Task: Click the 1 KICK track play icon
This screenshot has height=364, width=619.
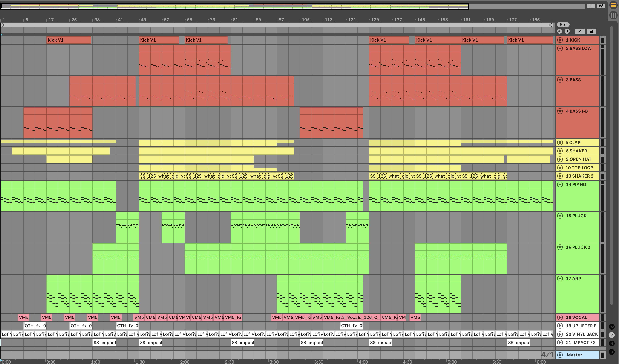Action: [x=560, y=40]
